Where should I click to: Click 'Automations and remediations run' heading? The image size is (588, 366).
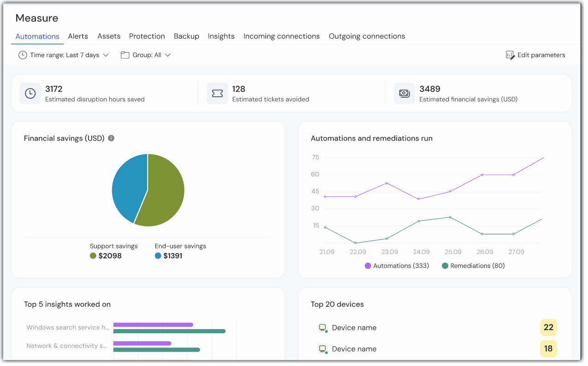pos(372,138)
